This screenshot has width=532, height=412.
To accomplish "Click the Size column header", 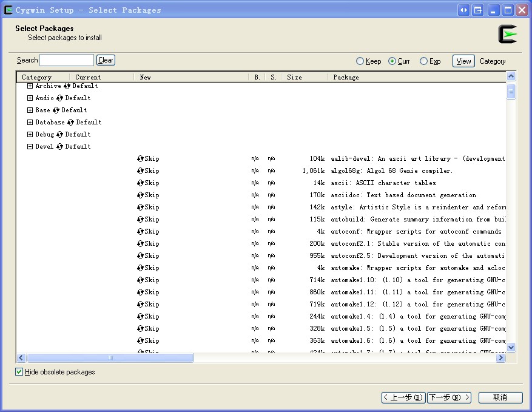I will point(294,77).
